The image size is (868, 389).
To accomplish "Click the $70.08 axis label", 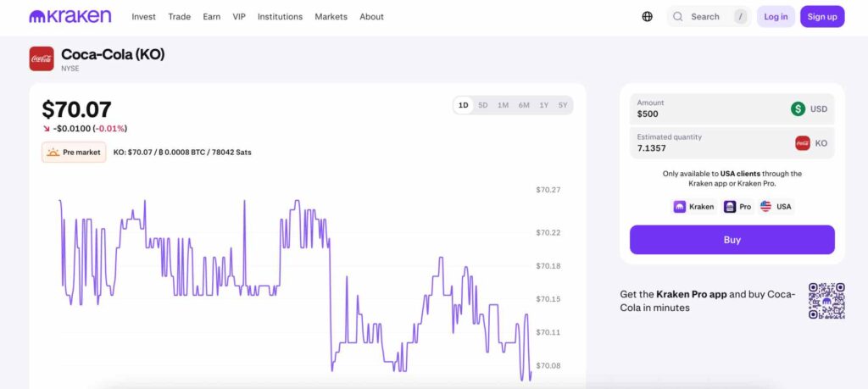I will (x=548, y=366).
